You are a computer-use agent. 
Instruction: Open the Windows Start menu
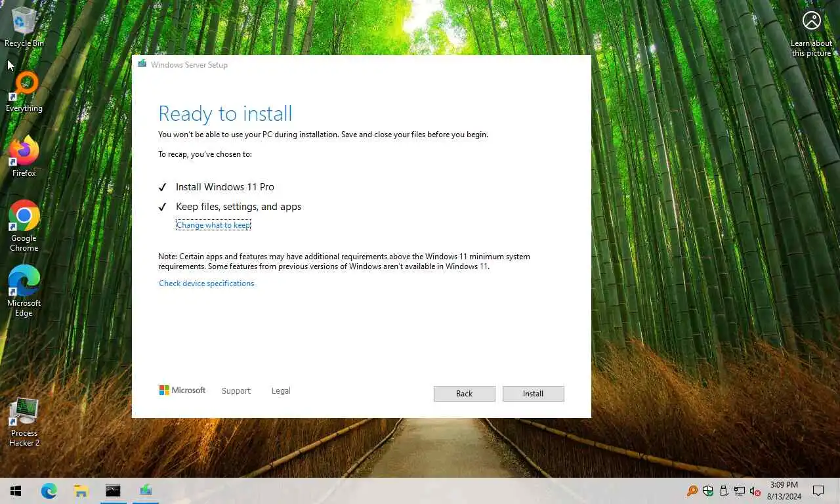pyautogui.click(x=16, y=490)
